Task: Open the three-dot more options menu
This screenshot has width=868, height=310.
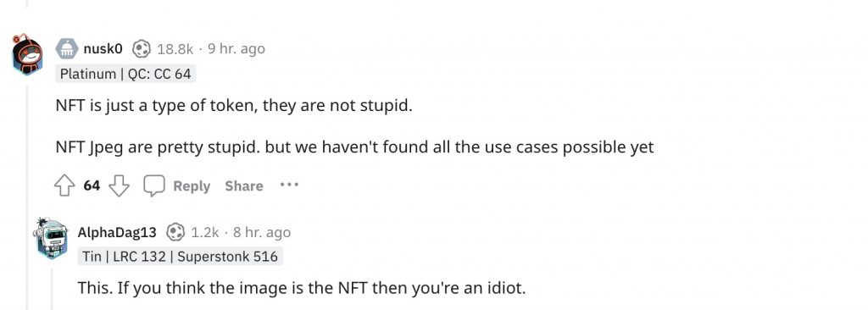Action: 289,185
